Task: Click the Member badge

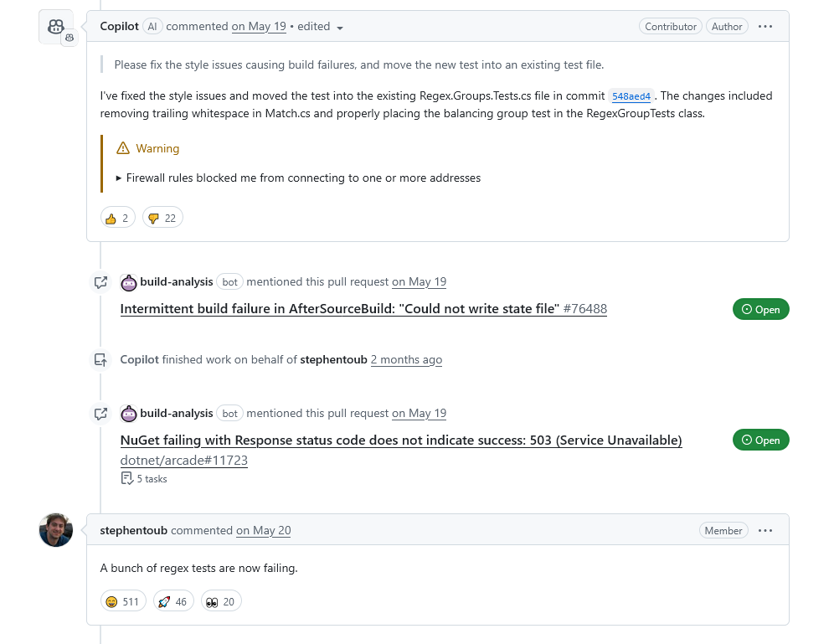Action: [723, 531]
